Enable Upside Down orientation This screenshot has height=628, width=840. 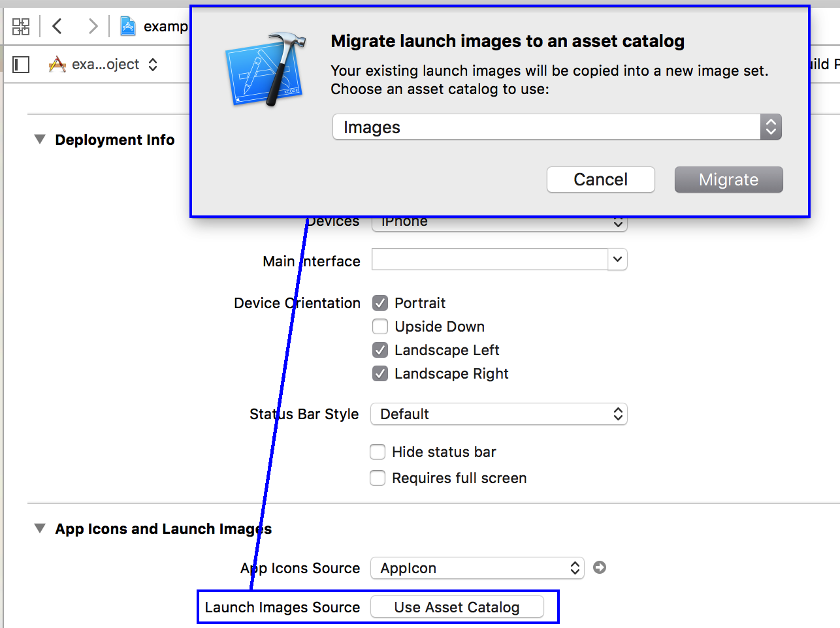[380, 326]
